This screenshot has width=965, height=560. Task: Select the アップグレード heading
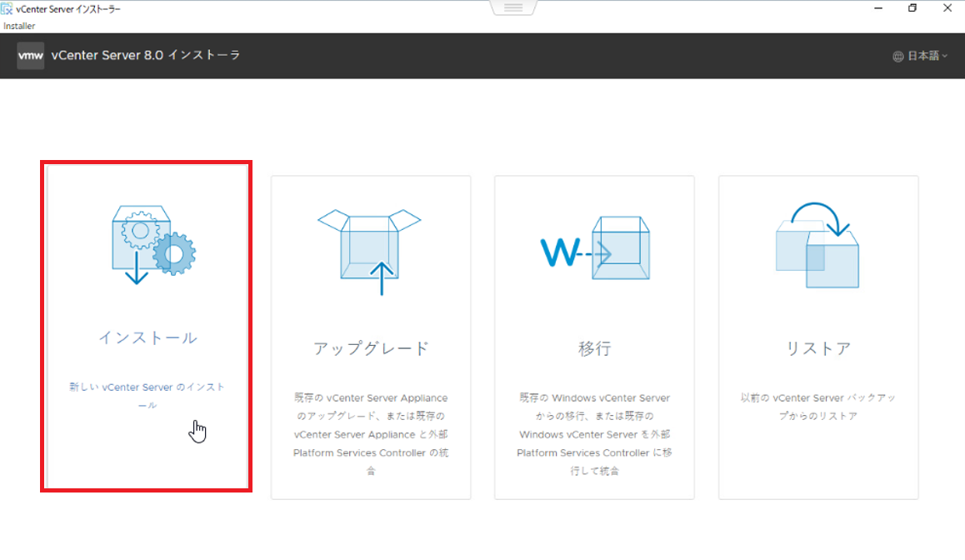[371, 349]
